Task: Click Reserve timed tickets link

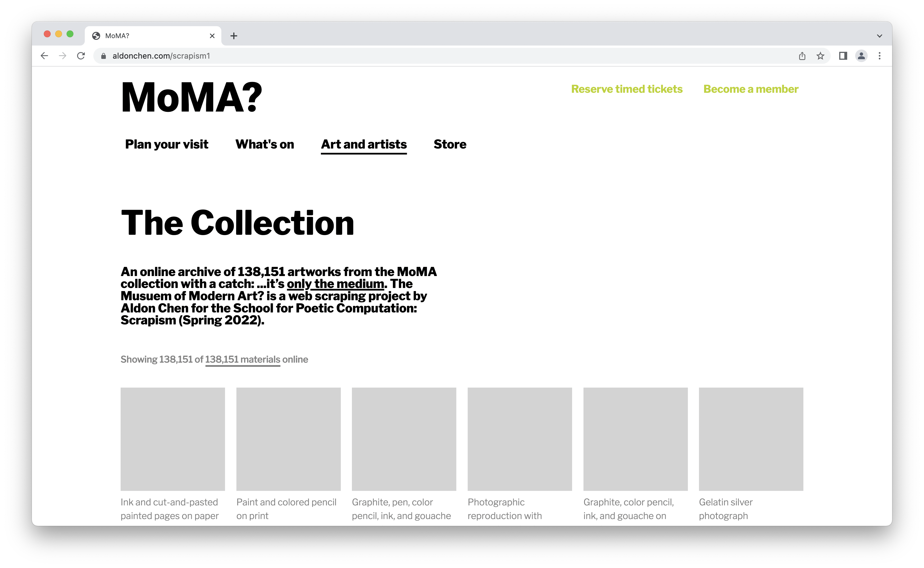Action: (627, 89)
